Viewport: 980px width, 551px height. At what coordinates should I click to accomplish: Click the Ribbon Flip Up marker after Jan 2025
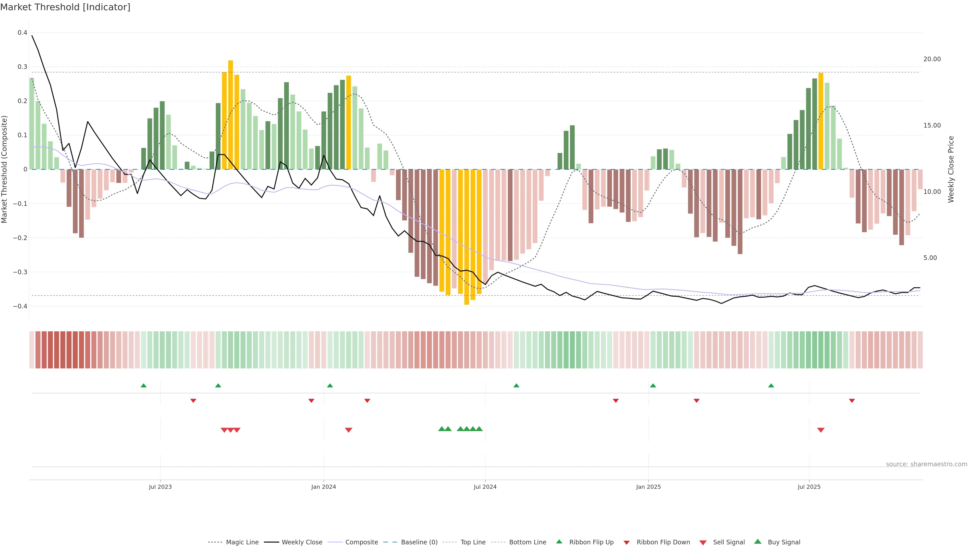click(x=653, y=386)
